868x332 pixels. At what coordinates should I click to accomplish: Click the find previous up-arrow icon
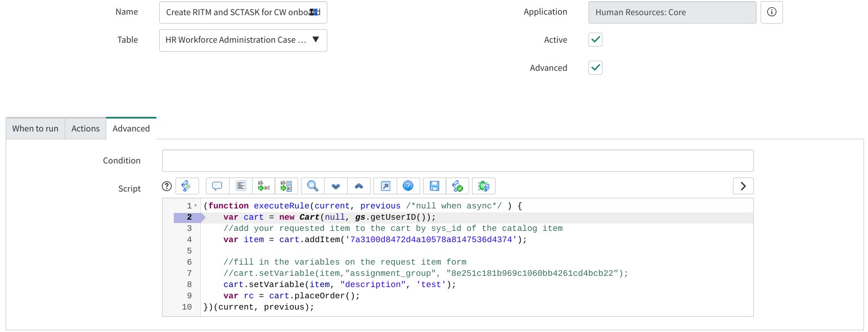(358, 186)
